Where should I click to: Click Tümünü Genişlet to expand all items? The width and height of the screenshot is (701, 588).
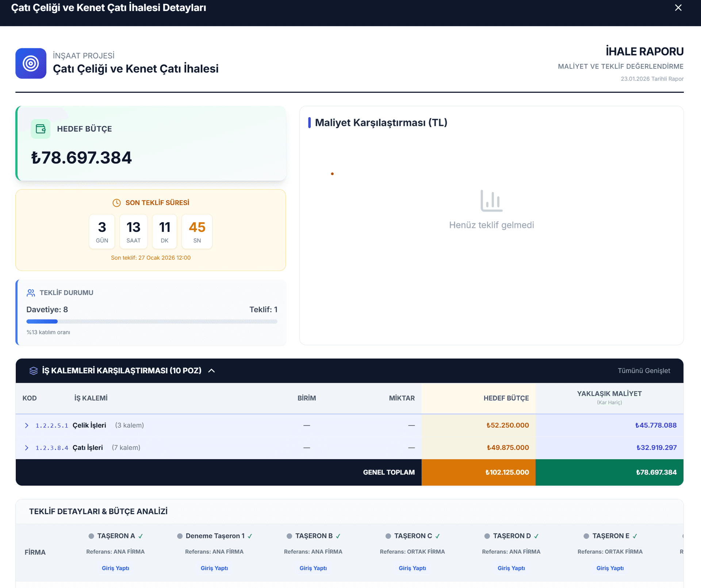(x=644, y=370)
